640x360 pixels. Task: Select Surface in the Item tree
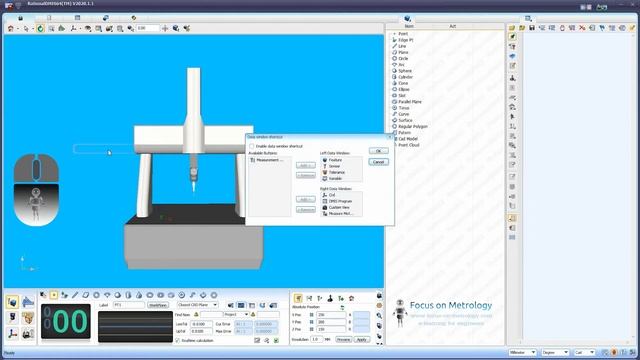pos(405,120)
